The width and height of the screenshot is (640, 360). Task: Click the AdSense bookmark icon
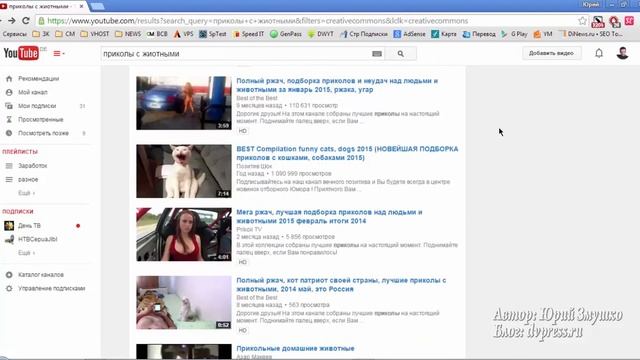(397, 34)
